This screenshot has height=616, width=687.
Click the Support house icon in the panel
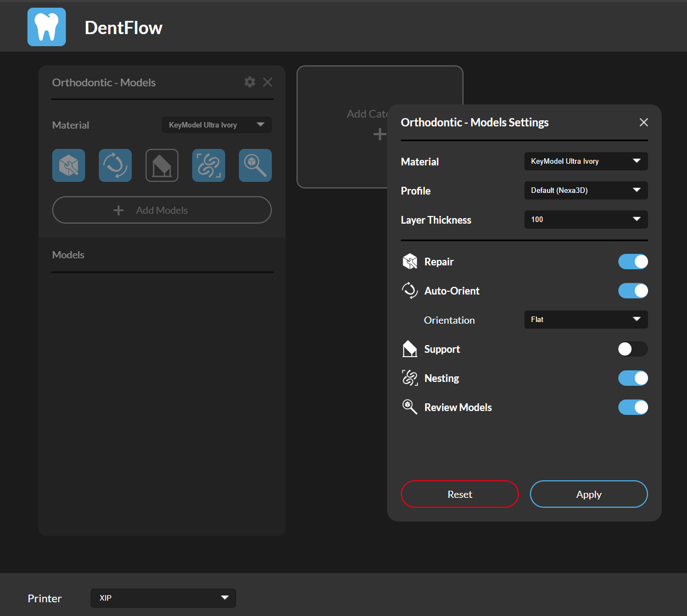161,165
